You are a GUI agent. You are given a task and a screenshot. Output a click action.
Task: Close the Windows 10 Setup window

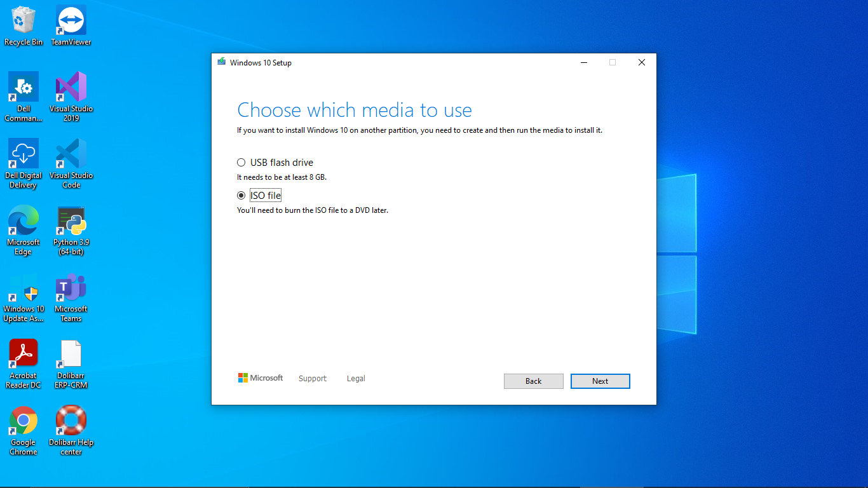[642, 62]
